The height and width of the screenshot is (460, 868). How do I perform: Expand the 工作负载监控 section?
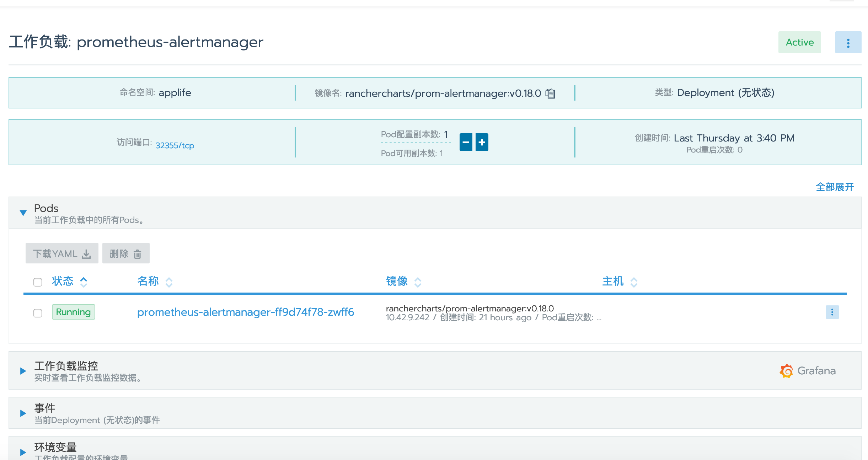coord(23,371)
